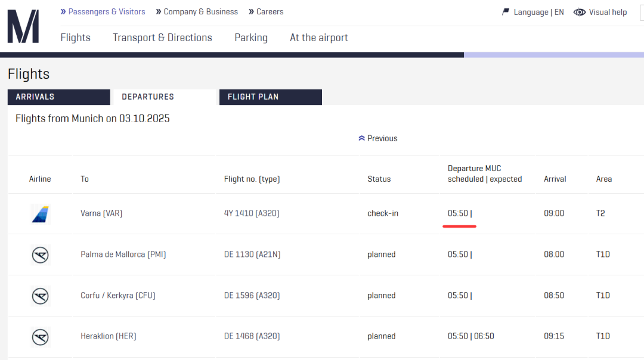644x360 pixels.
Task: Open the Flights navigation menu
Action: click(x=76, y=38)
